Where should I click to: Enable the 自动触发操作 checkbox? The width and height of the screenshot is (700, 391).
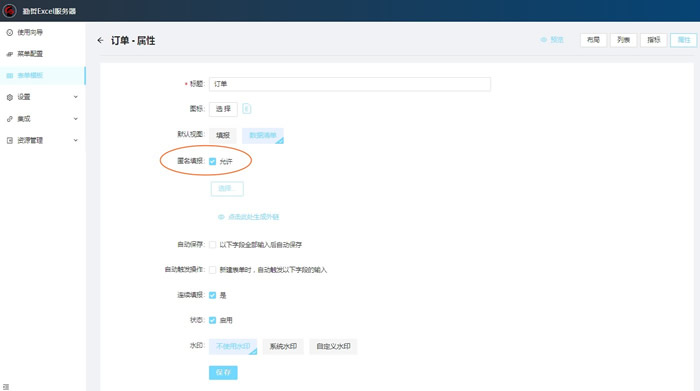pos(212,270)
